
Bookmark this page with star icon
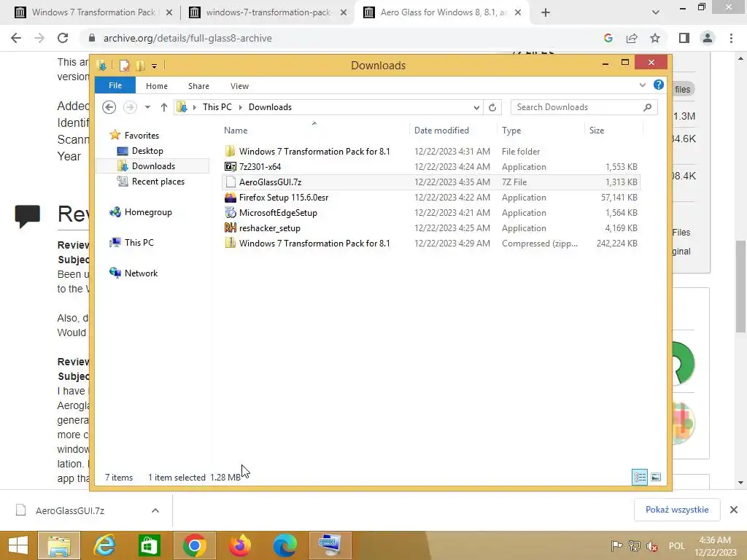click(655, 38)
